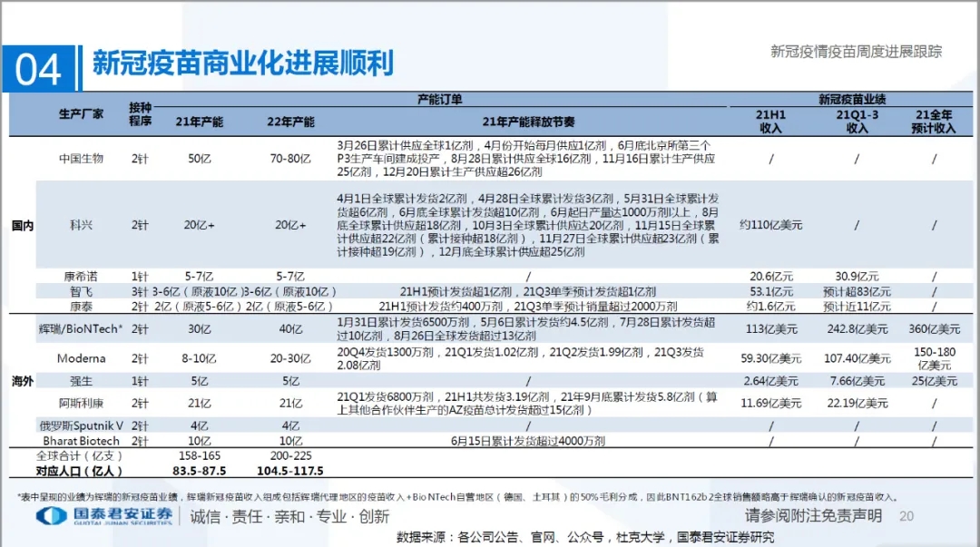Image resolution: width=980 pixels, height=547 pixels.
Task: Select the manufacturer 'Moderna'
Action: 81,358
